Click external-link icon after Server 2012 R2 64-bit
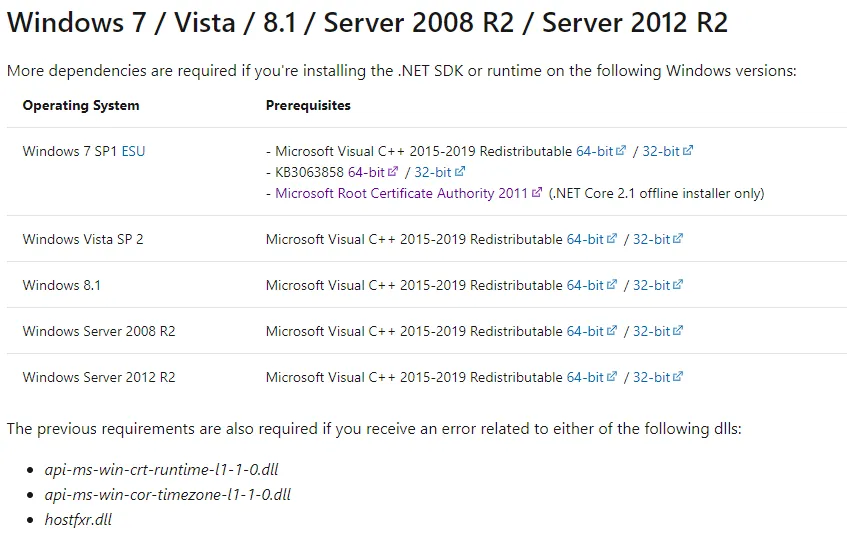The width and height of the screenshot is (847, 541). [612, 377]
